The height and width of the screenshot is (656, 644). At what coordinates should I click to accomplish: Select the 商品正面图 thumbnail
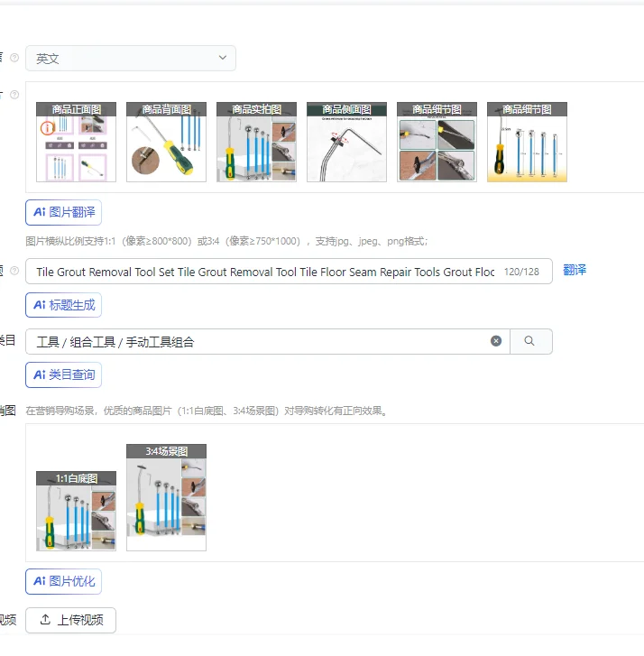tap(76, 142)
